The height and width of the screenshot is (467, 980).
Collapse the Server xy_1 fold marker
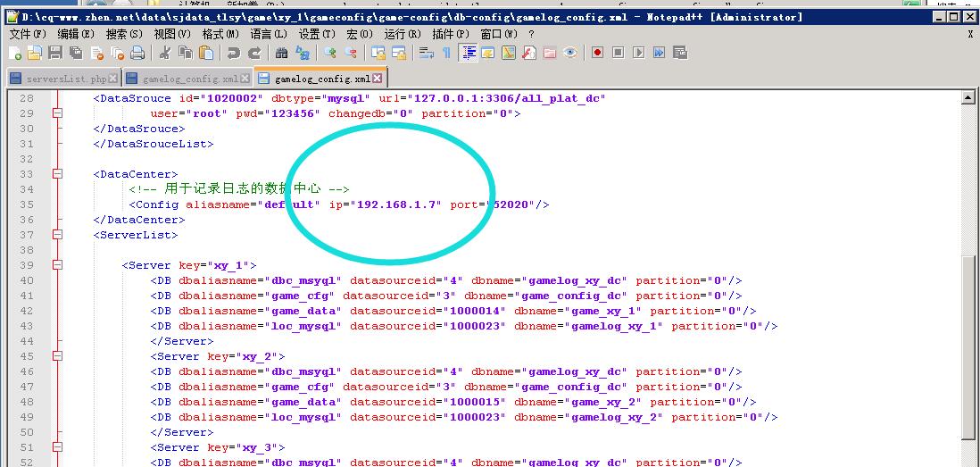pos(57,265)
